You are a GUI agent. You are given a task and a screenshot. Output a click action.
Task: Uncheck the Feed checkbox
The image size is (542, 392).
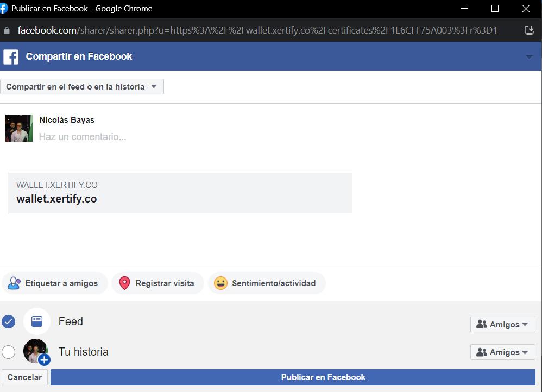tap(8, 322)
